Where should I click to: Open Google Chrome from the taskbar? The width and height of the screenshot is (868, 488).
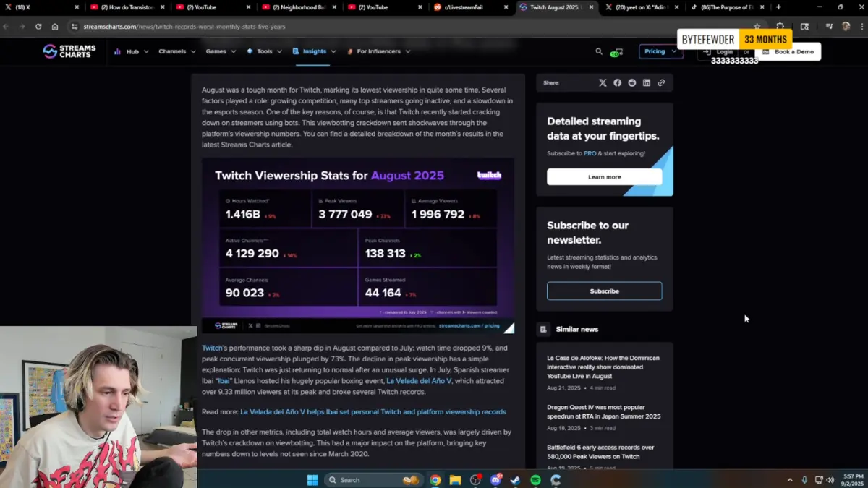pyautogui.click(x=435, y=480)
